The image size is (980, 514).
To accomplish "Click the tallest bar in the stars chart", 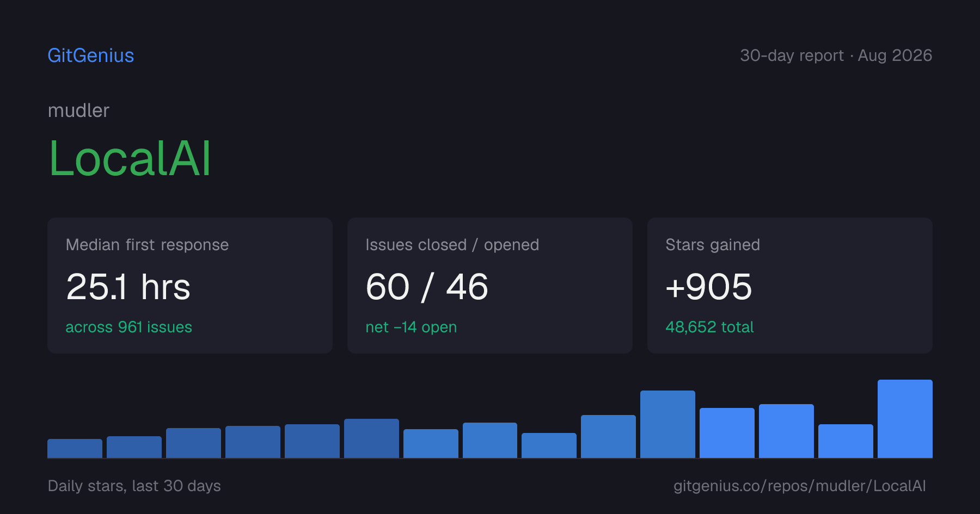I will [905, 419].
